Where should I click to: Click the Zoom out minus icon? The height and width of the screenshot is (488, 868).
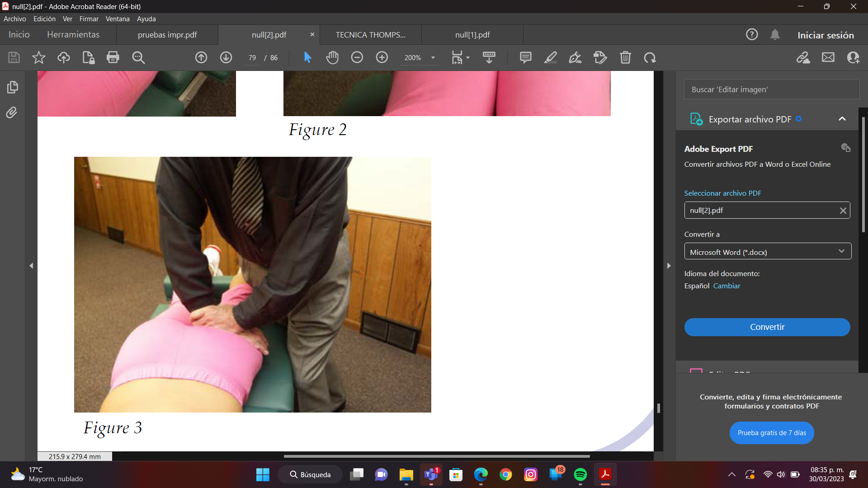point(357,57)
